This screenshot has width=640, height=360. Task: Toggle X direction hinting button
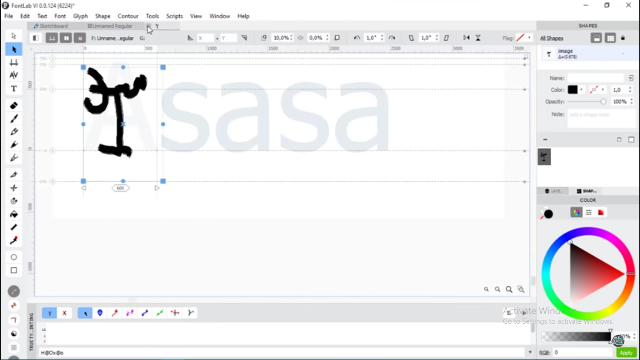pos(64,313)
